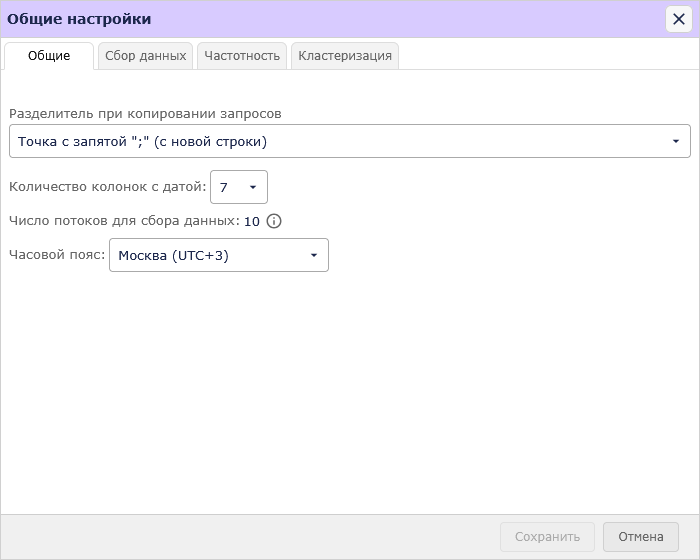Switch to the Общие tab
The image size is (700, 560).
(49, 56)
